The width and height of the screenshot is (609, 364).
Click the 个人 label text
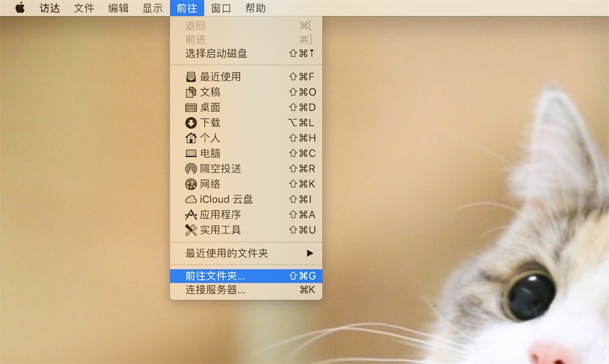[x=210, y=138]
